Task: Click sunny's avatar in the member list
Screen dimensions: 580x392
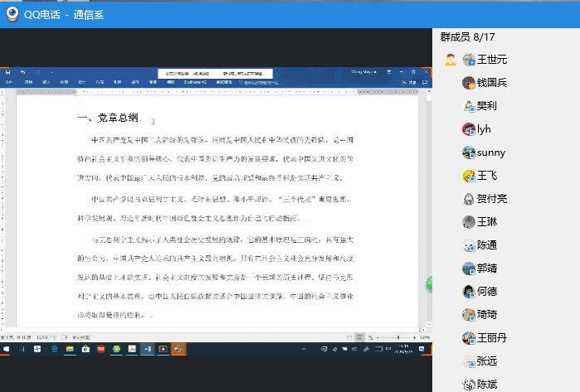Action: [x=469, y=152]
